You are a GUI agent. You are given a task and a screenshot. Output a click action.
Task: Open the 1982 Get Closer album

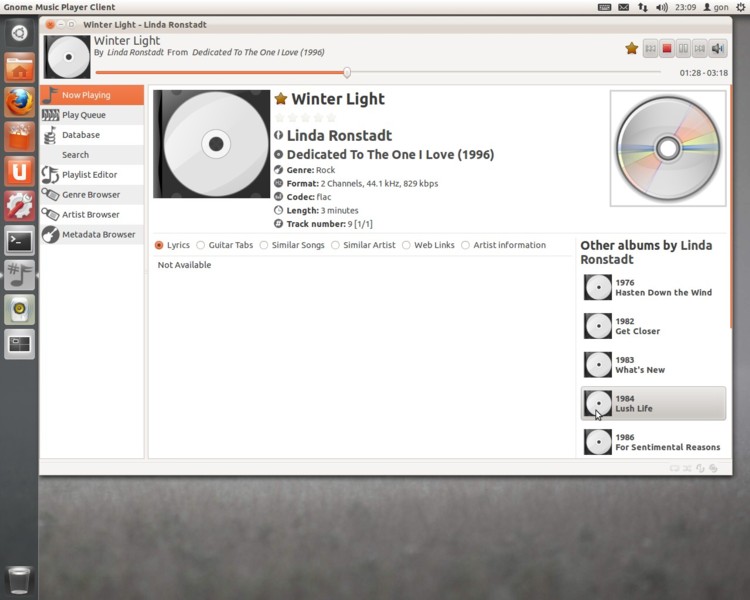653,326
